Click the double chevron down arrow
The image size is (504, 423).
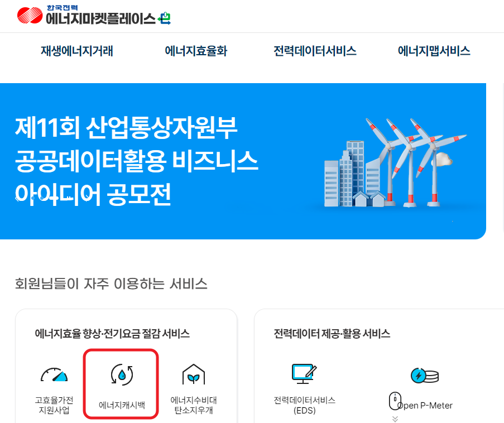coord(395,419)
